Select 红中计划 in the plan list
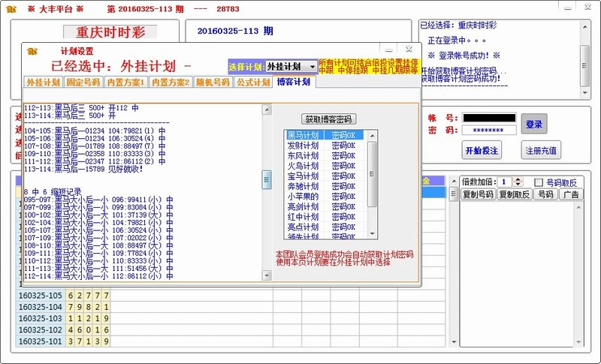This screenshot has width=601, height=364. point(325,217)
